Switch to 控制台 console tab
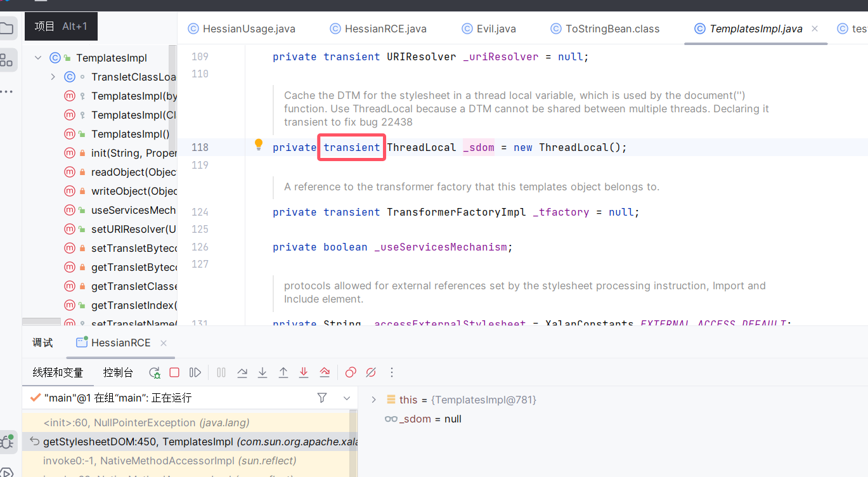Screen dimensions: 868x477 coord(119,372)
